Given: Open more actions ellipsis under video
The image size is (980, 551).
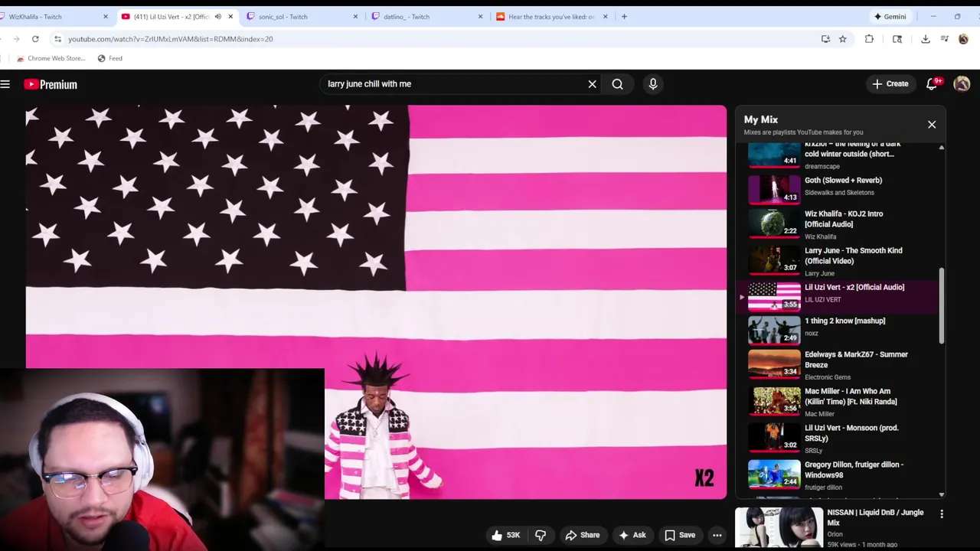Looking at the screenshot, I should coord(717,535).
